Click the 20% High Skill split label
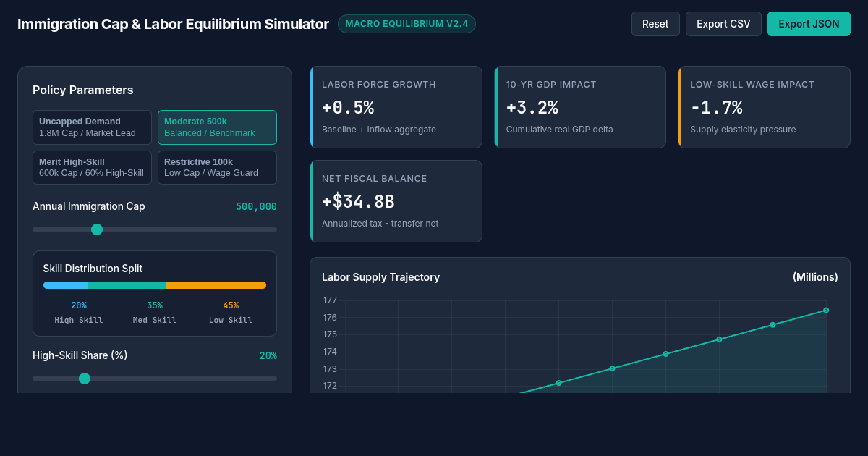Viewport: 868px width, 456px height. [x=79, y=305]
